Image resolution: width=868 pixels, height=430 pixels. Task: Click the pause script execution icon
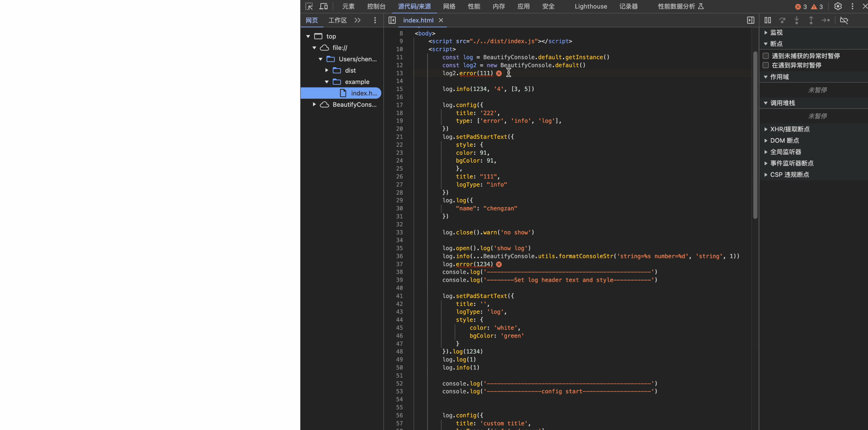768,20
